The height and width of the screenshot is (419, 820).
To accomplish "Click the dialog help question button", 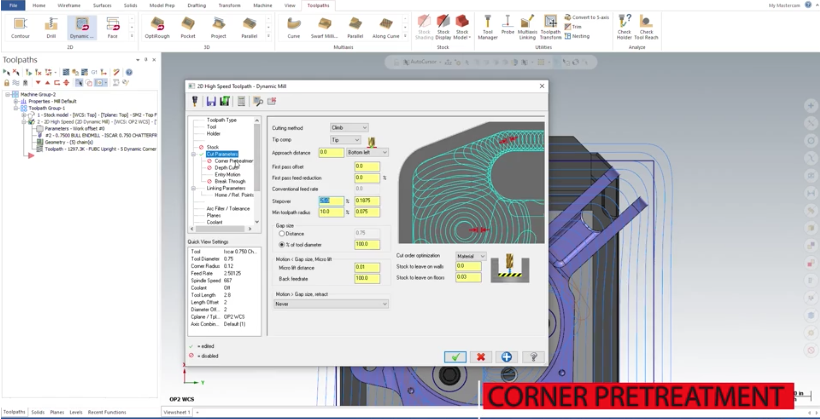I will tap(533, 357).
